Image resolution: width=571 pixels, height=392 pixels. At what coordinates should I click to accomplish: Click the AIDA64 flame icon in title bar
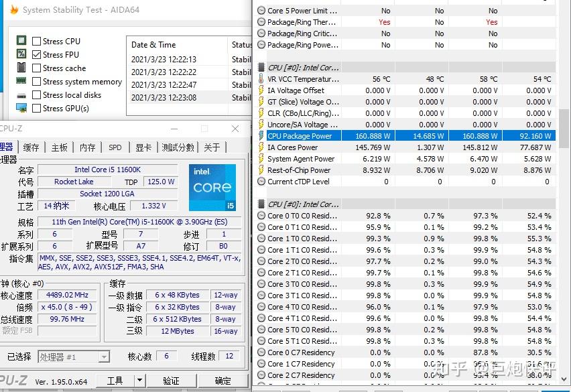[14, 9]
